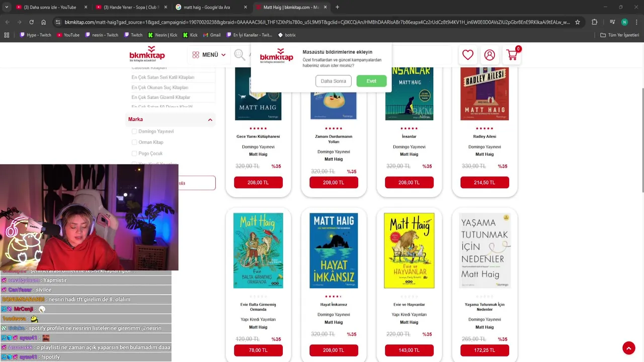Open the Gmail bookmark
This screenshot has width=644, height=362.
[211, 35]
